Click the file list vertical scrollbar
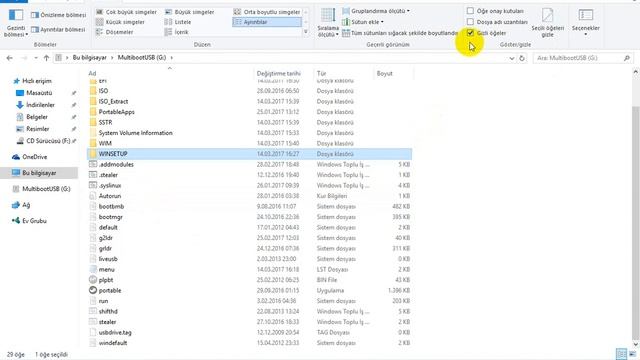 pyautogui.click(x=635, y=224)
